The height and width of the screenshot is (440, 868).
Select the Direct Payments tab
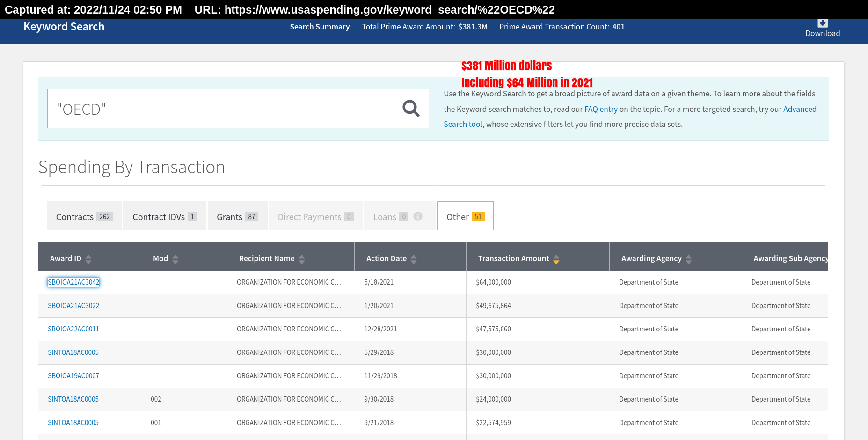316,216
